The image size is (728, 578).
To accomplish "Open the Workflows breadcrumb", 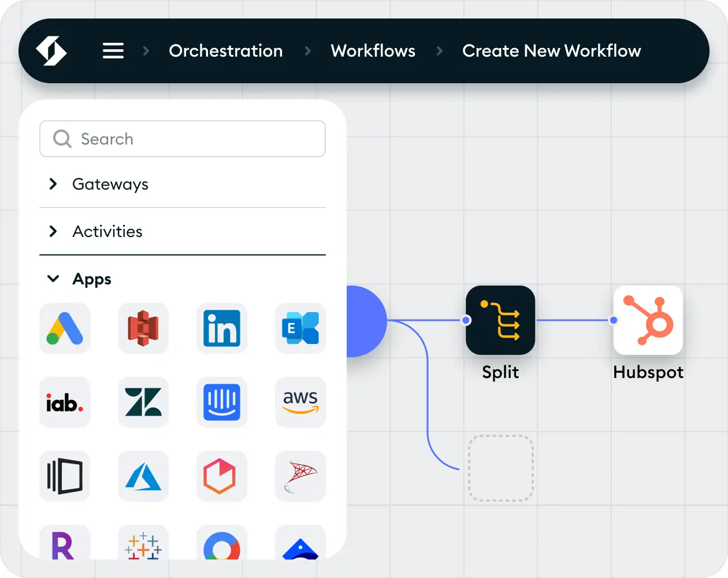I will pos(373,51).
